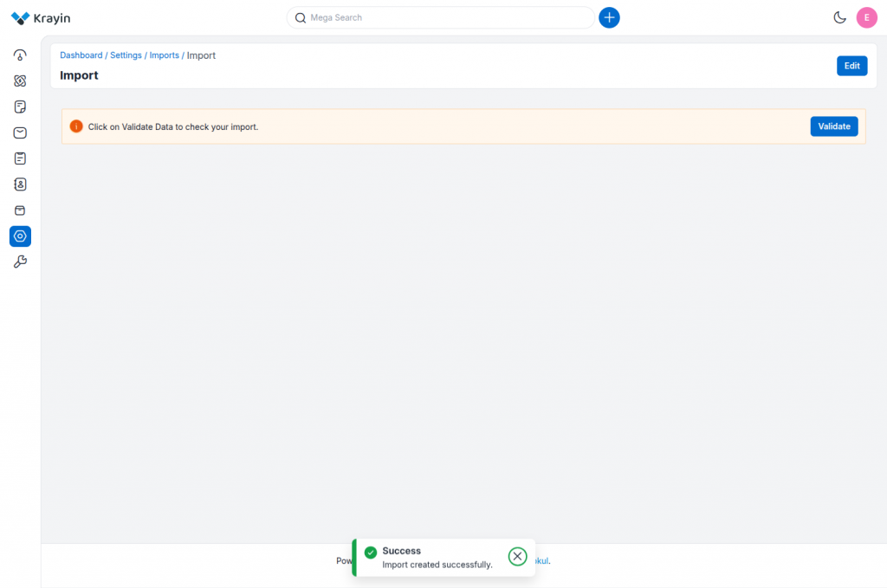Open the Dashboard sidebar icon
Screen dimensions: 887x588
pyautogui.click(x=20, y=55)
